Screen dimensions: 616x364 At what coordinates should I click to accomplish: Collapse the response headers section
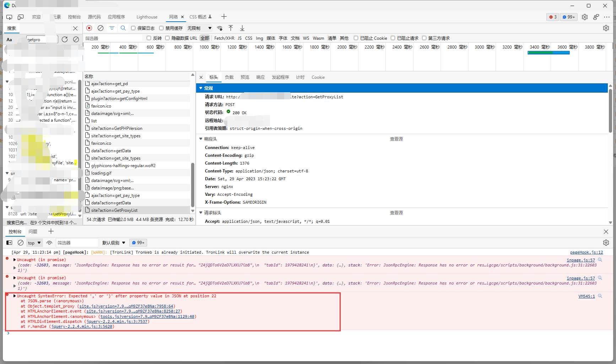click(x=201, y=139)
